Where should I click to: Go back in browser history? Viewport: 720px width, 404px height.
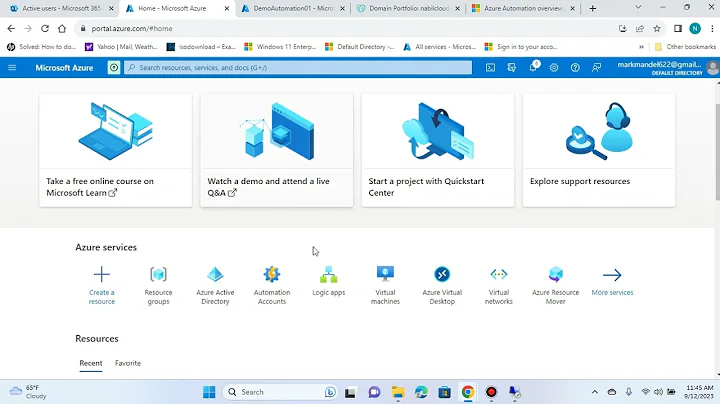coord(11,28)
